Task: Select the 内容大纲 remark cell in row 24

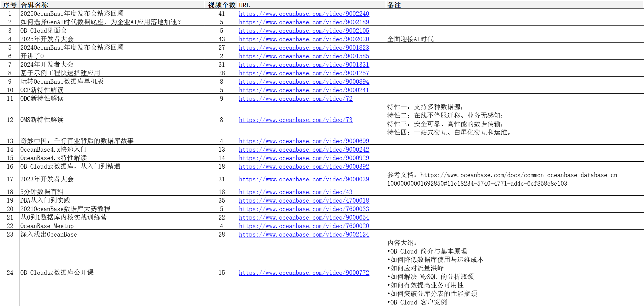Action: (514, 272)
